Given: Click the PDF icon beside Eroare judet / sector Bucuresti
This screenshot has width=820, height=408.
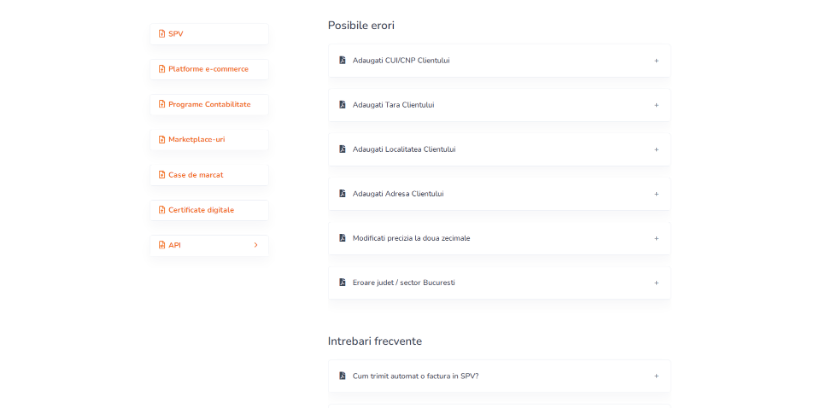Looking at the screenshot, I should coord(343,282).
